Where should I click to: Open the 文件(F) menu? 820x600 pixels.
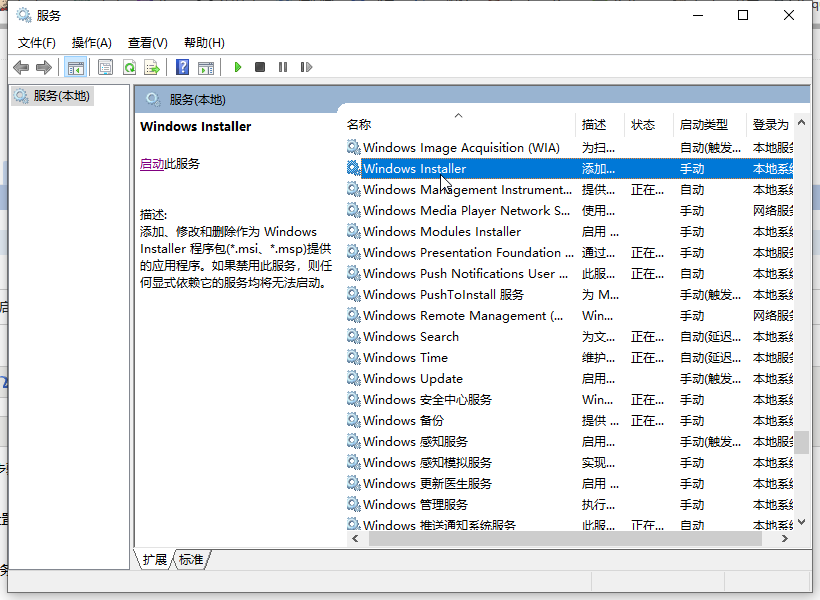pyautogui.click(x=37, y=43)
